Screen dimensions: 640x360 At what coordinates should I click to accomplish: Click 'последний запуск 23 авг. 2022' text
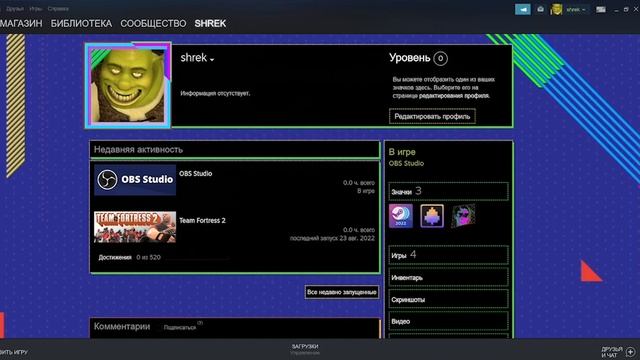click(x=332, y=238)
